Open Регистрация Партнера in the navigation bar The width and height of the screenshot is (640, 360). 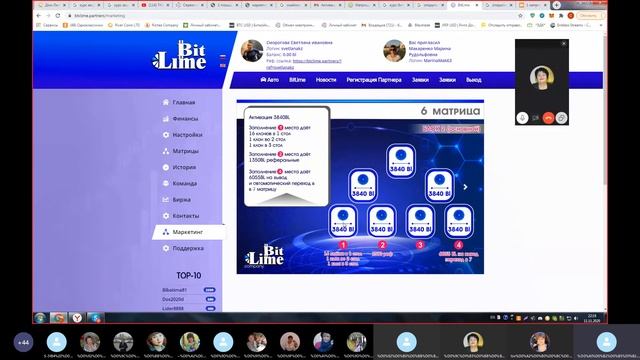374,80
